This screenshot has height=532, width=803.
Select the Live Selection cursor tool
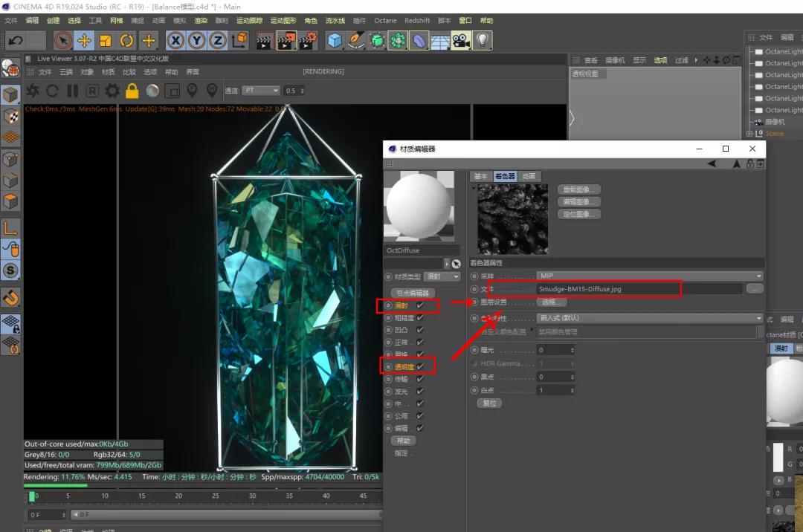tap(63, 40)
